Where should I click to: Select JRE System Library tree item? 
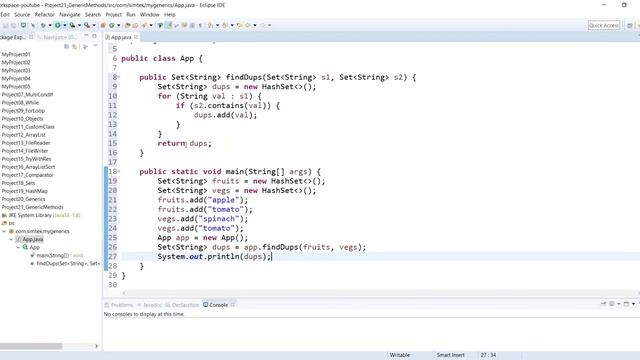point(41,215)
